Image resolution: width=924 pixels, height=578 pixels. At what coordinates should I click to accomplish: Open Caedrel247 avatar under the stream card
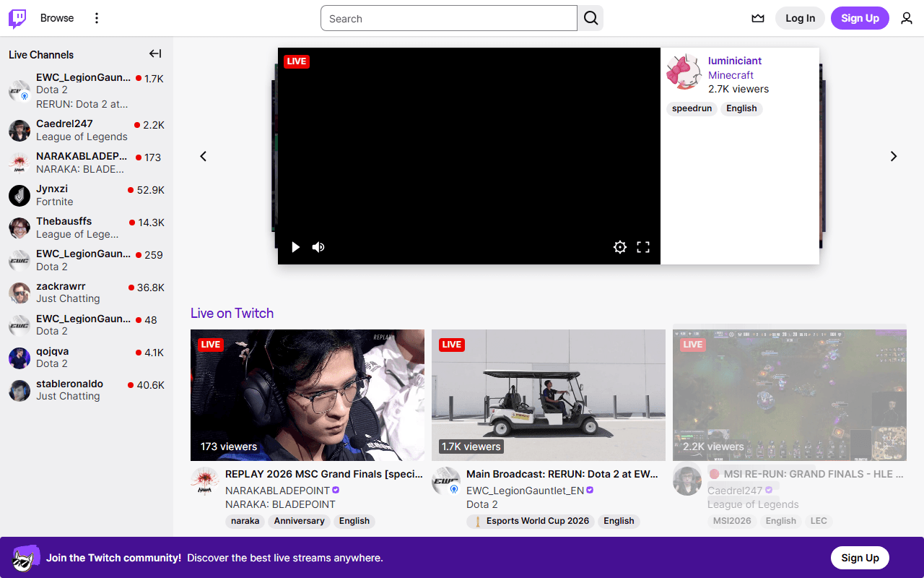pos(687,481)
